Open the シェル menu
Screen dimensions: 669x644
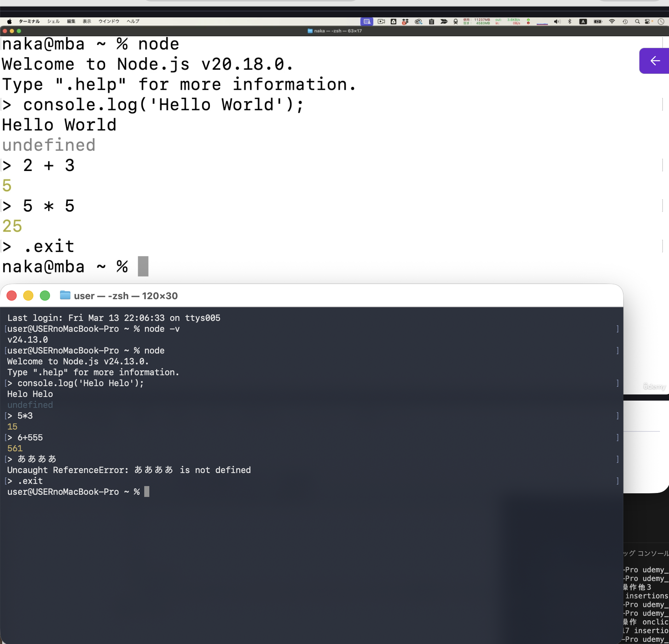[53, 21]
